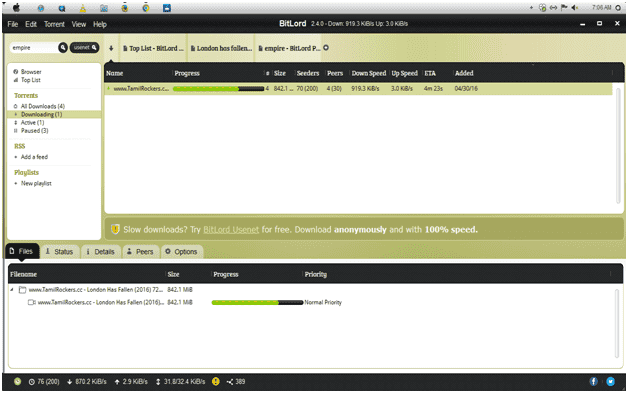628x393 pixels.
Task: Sort by Down Speed column
Action: click(x=369, y=73)
